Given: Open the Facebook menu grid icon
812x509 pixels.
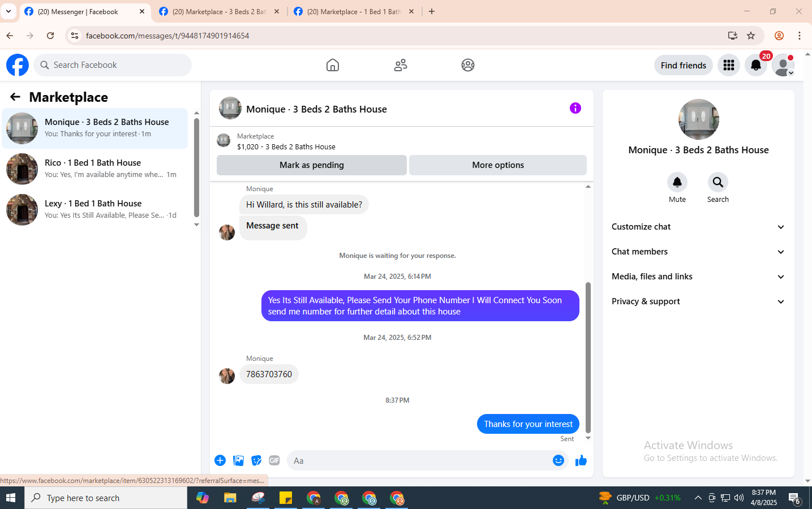Looking at the screenshot, I should (x=729, y=65).
